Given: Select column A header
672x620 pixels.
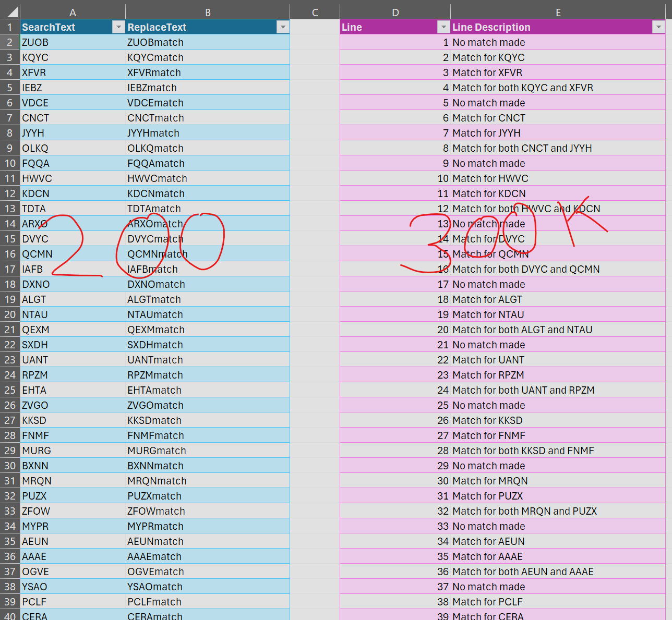Looking at the screenshot, I should pyautogui.click(x=73, y=12).
